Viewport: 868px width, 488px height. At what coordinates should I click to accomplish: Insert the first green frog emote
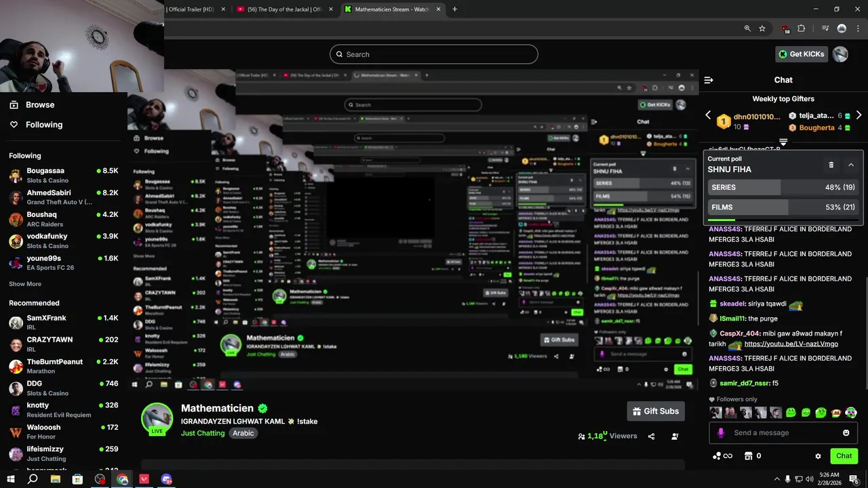[791, 412]
